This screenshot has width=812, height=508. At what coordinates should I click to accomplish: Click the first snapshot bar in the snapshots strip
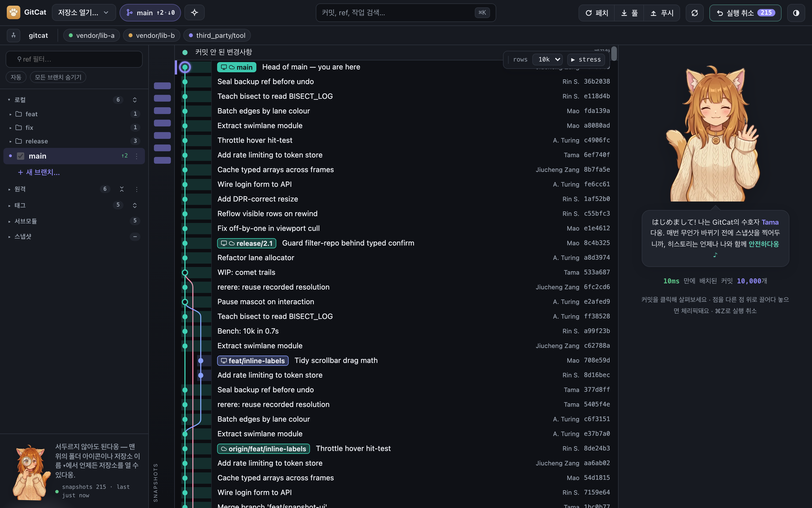[162, 86]
